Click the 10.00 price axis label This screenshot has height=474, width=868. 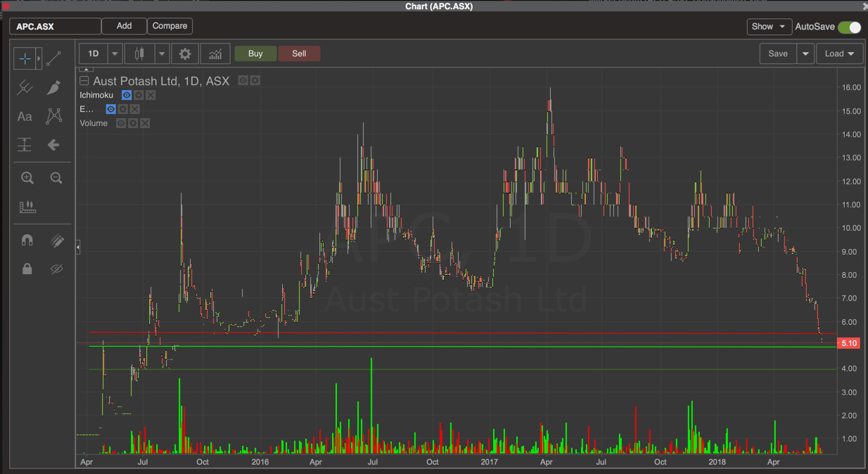851,229
